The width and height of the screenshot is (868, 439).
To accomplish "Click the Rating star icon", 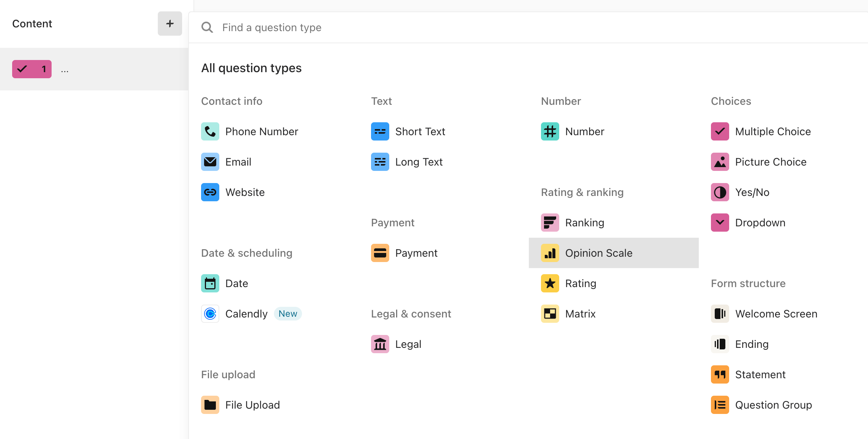I will click(550, 283).
